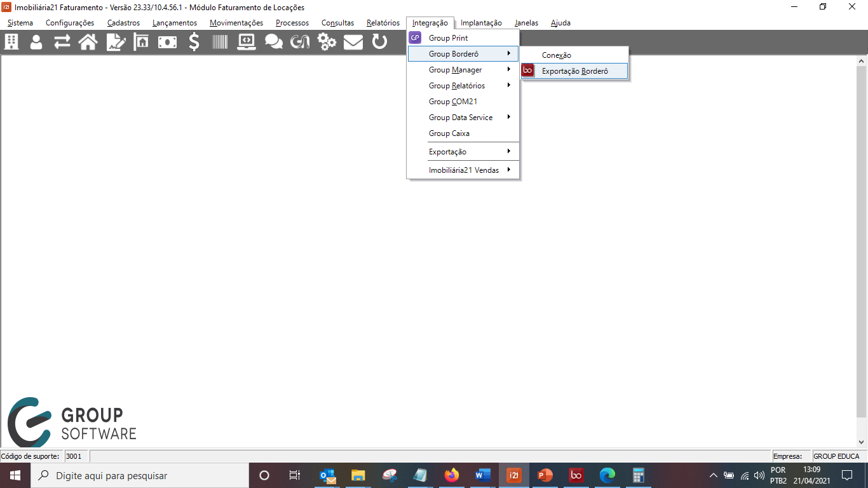
Task: Open the Relatórios menu
Action: click(x=383, y=23)
